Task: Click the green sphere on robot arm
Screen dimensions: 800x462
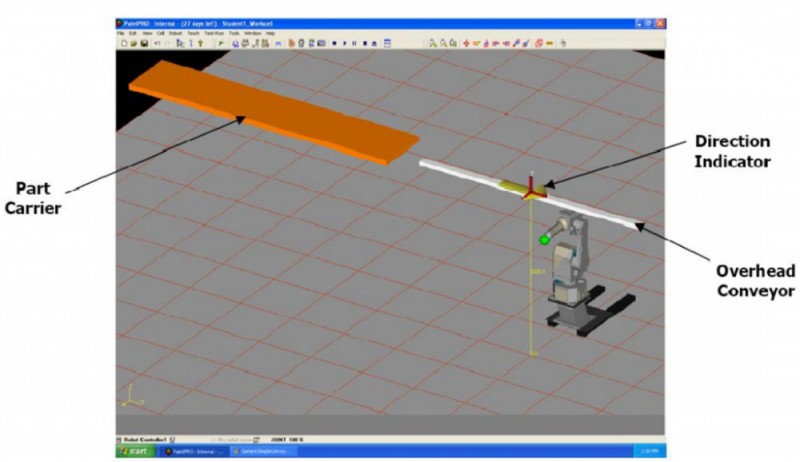Action: pyautogui.click(x=544, y=239)
